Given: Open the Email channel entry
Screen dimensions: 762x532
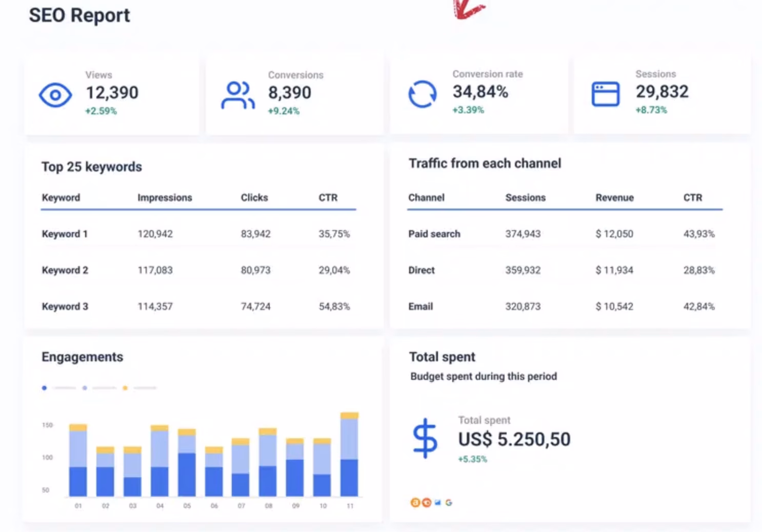Looking at the screenshot, I should [x=420, y=306].
